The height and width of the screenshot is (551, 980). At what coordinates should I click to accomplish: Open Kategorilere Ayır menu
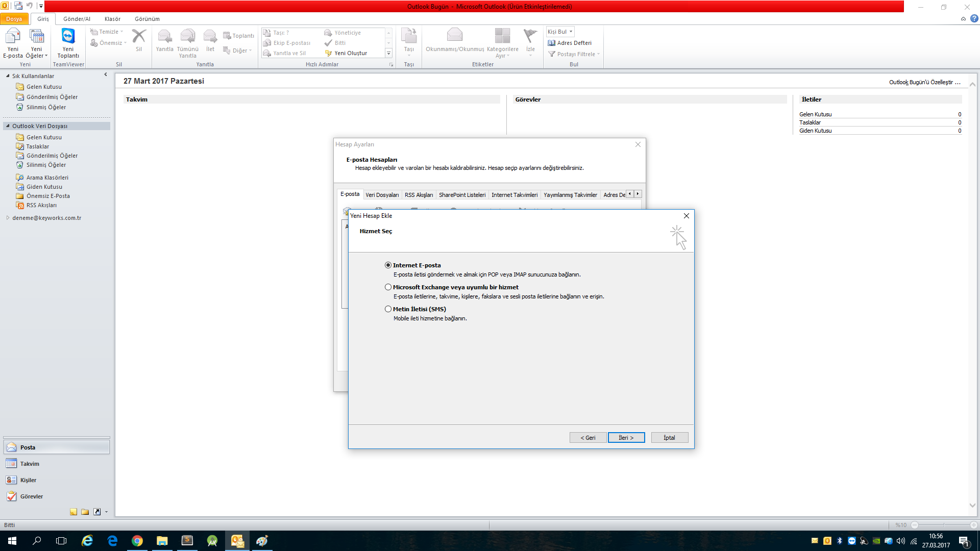[502, 43]
